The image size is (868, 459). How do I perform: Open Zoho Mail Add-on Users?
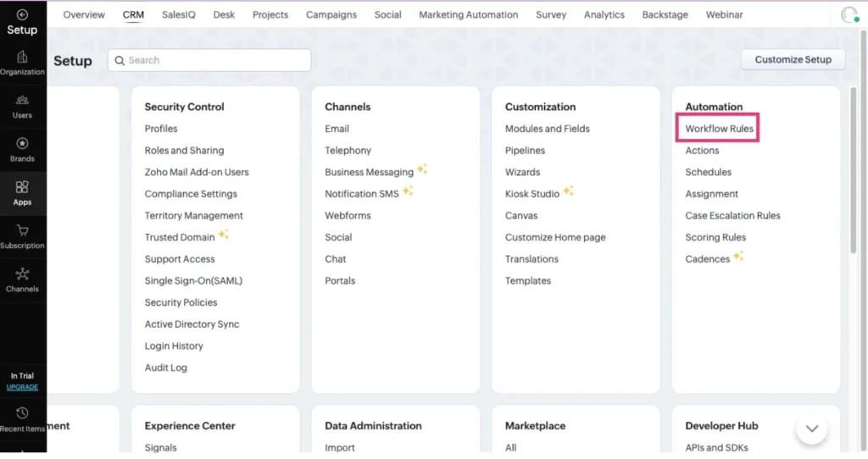197,172
